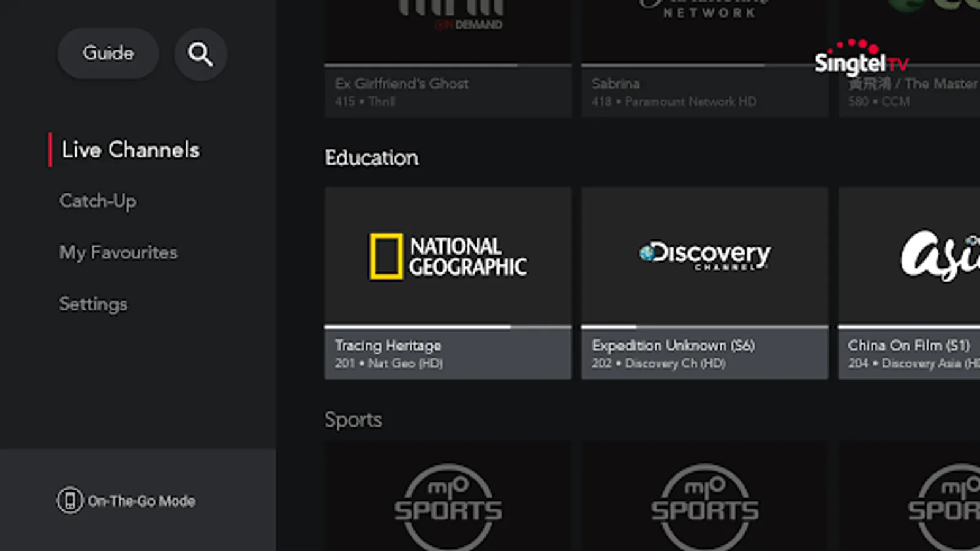Image resolution: width=980 pixels, height=551 pixels.
Task: Select the Tracing Heritage programme title
Action: tap(388, 345)
